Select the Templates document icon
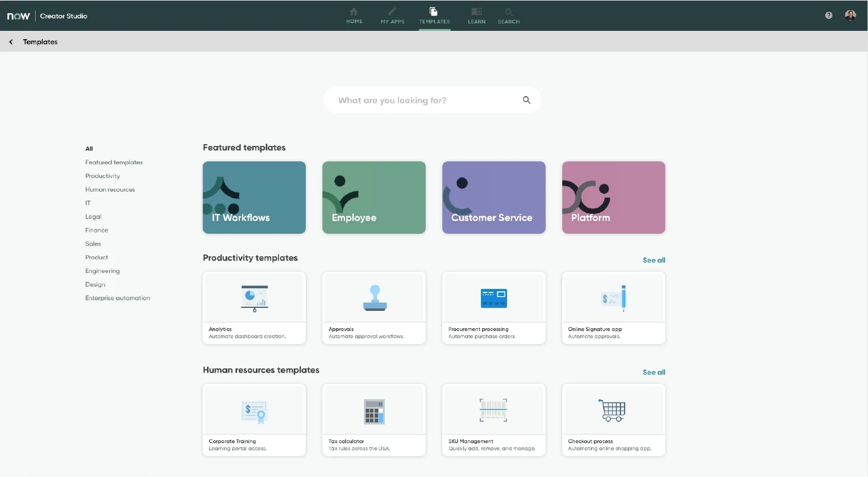 click(x=434, y=12)
